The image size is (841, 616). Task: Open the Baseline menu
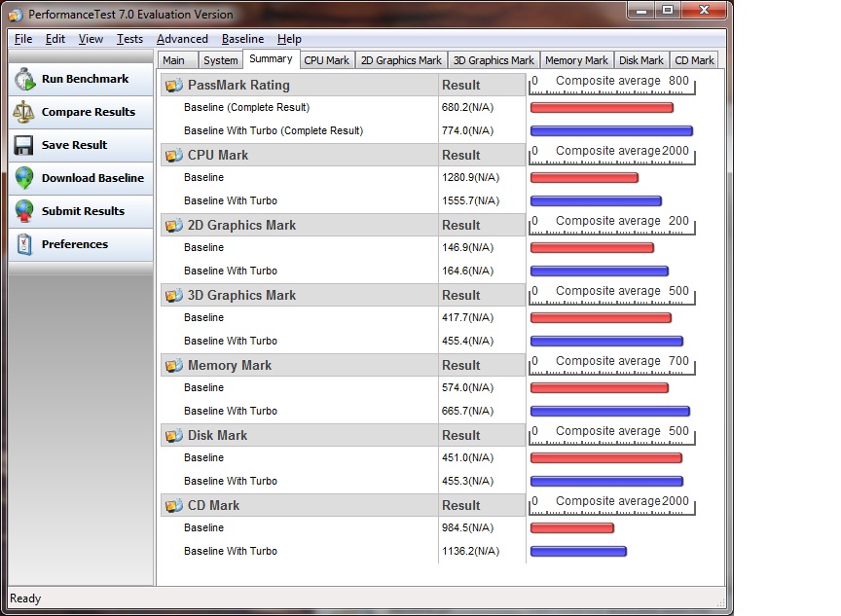click(242, 39)
